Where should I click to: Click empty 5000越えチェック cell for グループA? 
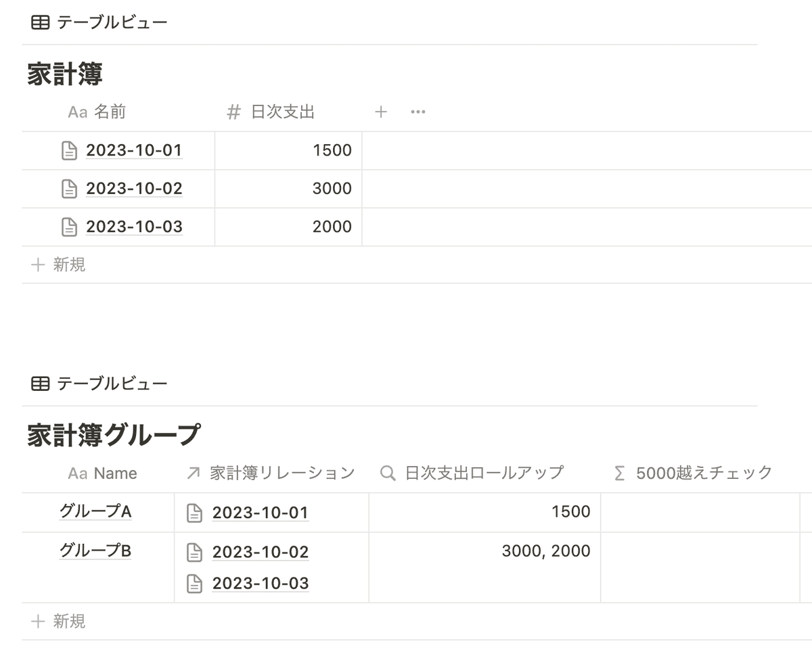(700, 513)
